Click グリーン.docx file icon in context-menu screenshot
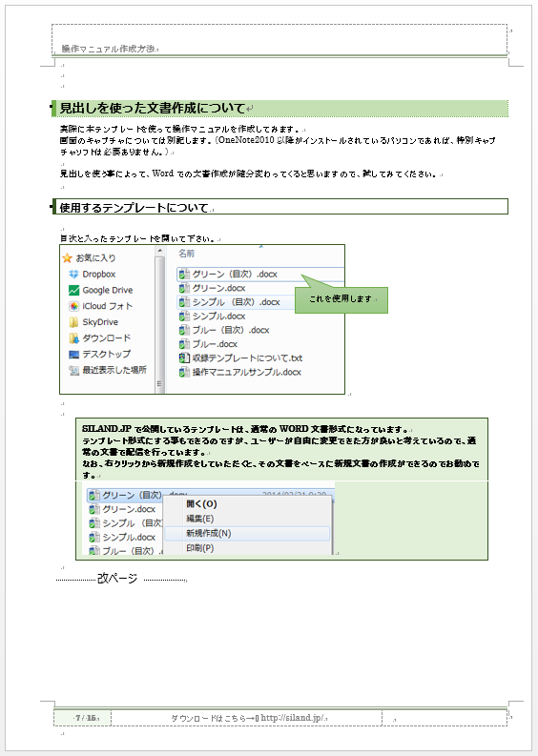This screenshot has width=538, height=756. [94, 509]
